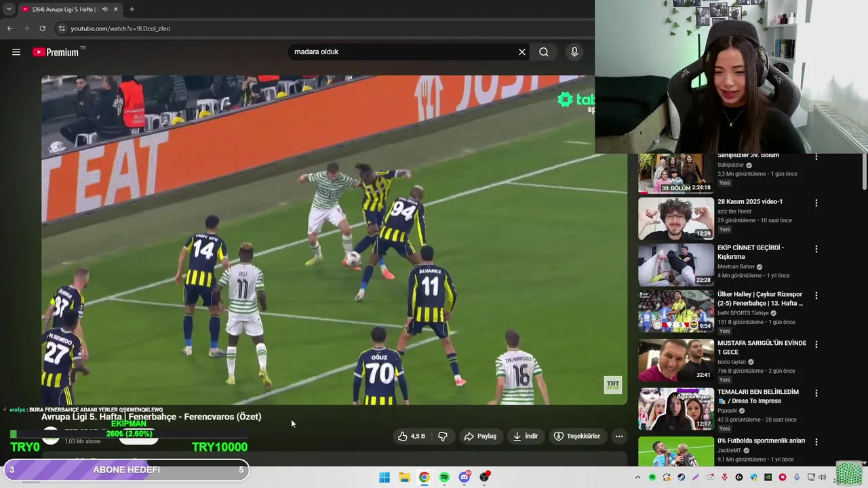Open Steam icon in system tray
The width and height of the screenshot is (868, 488).
click(x=681, y=477)
